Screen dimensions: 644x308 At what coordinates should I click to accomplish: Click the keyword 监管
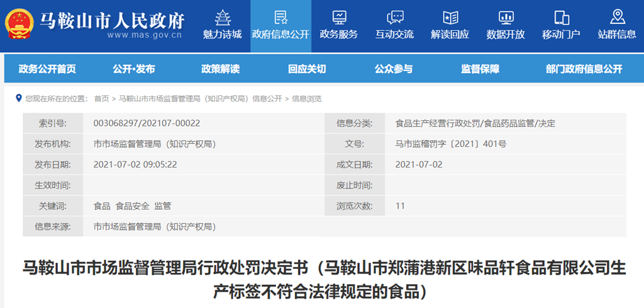163,206
